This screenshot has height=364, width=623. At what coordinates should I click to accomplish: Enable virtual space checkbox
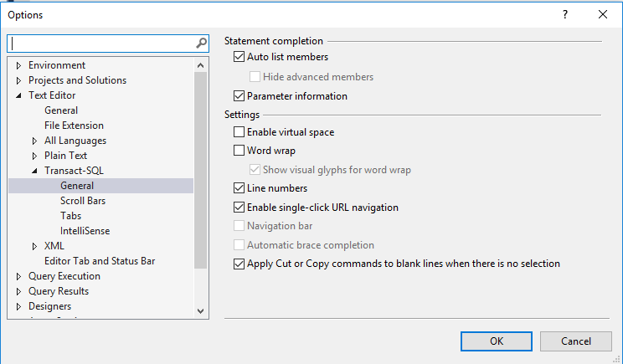pos(239,131)
